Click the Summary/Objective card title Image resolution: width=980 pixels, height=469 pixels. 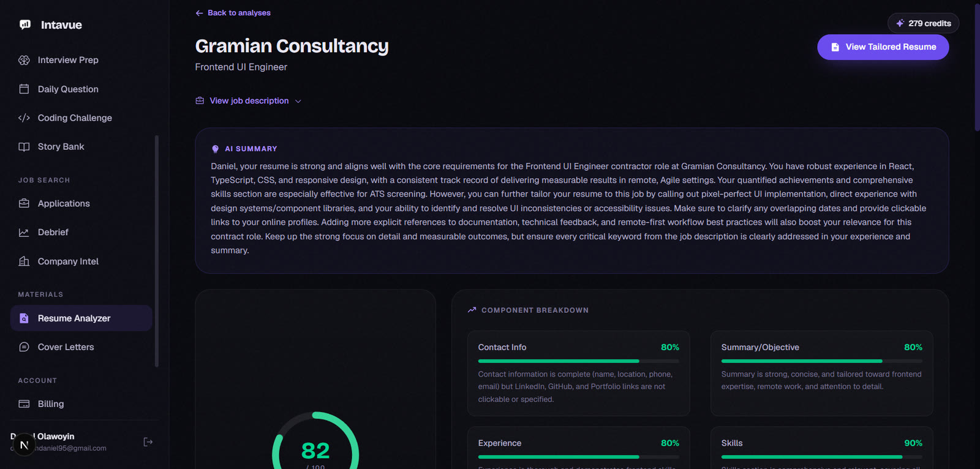[x=760, y=347]
